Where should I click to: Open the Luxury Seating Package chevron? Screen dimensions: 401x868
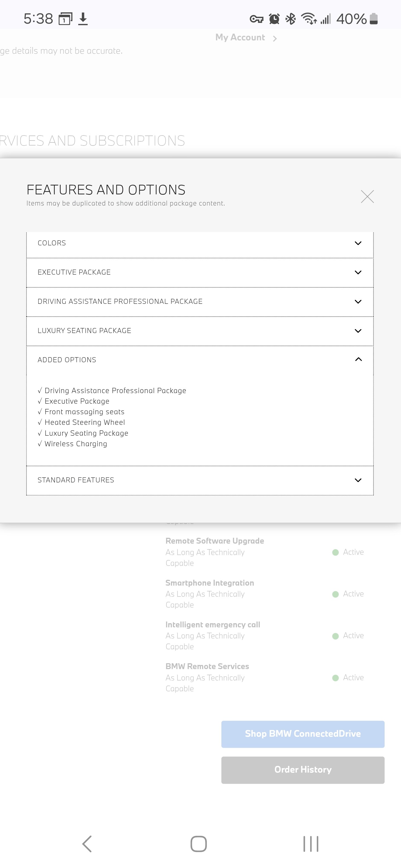[x=358, y=331]
